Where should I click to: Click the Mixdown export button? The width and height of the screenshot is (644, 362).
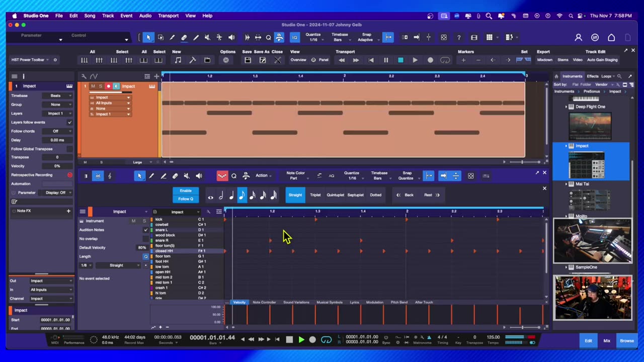point(544,60)
